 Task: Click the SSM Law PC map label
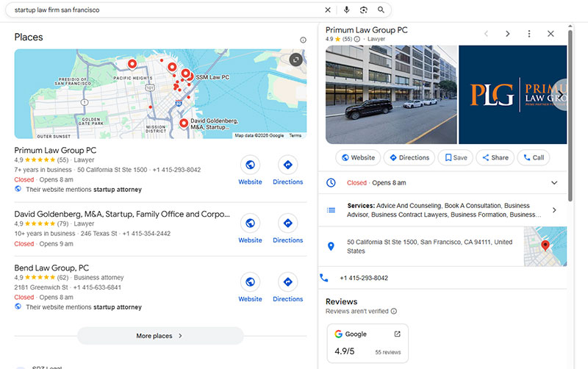[x=212, y=77]
